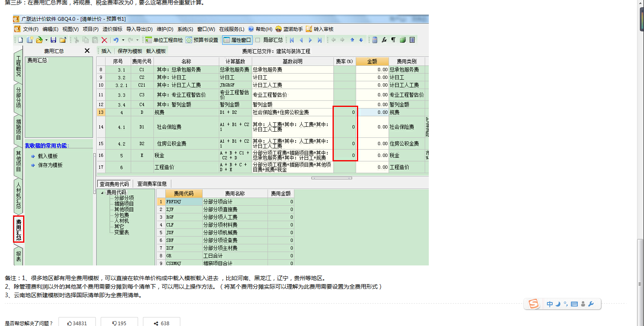
Task: Click the undo arrow icon
Action: pyautogui.click(x=116, y=40)
